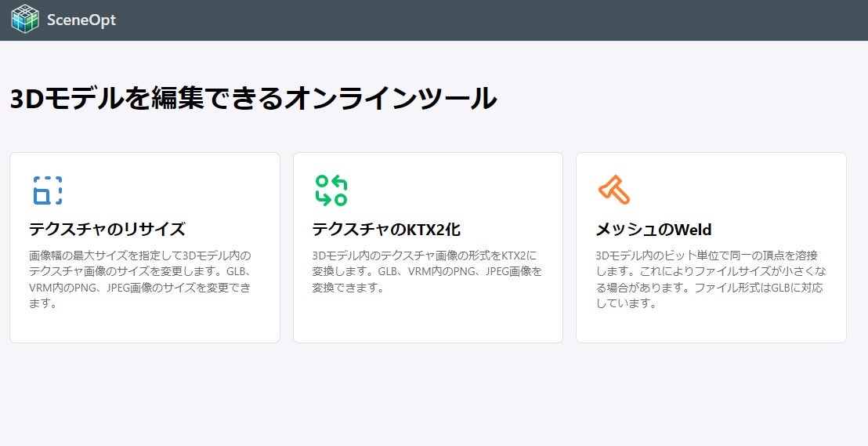Click the texture resize description paragraph
868x446 pixels.
click(141, 280)
